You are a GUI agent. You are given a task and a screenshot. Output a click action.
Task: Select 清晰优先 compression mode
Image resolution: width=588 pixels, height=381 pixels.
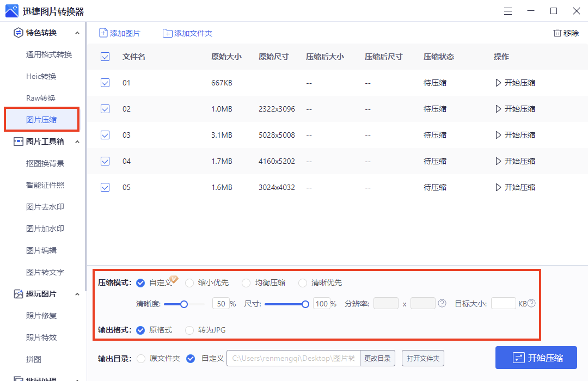[x=303, y=282]
